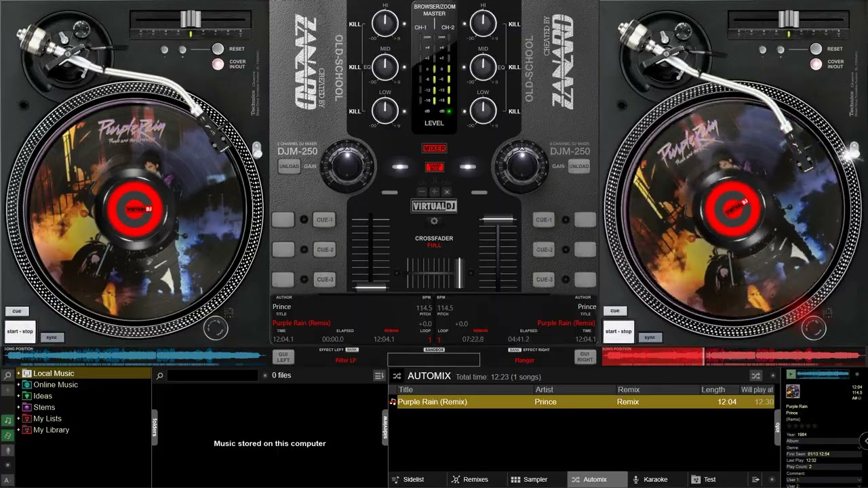Click the play preview icon in info panel
Image resolution: width=868 pixels, height=488 pixels.
pos(791,374)
